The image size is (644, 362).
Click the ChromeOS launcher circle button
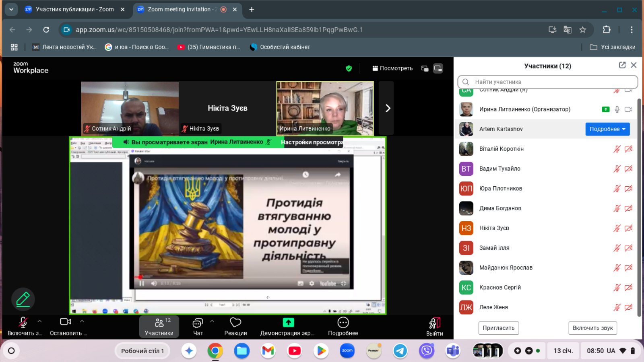click(x=11, y=351)
